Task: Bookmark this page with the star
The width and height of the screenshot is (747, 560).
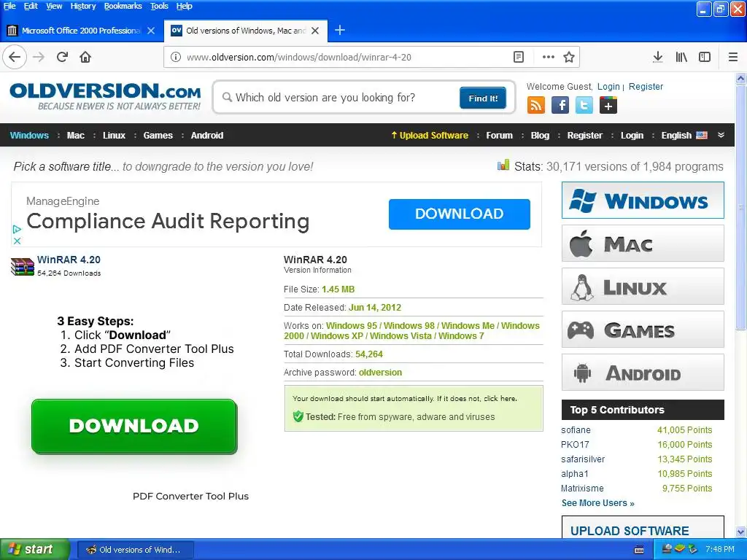Action: click(x=569, y=57)
